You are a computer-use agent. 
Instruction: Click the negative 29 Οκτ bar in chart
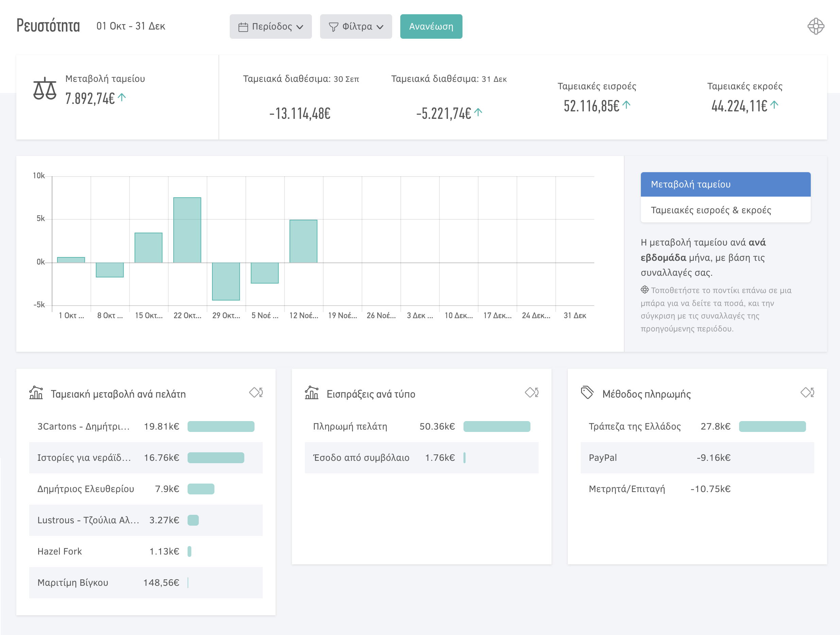click(x=226, y=281)
